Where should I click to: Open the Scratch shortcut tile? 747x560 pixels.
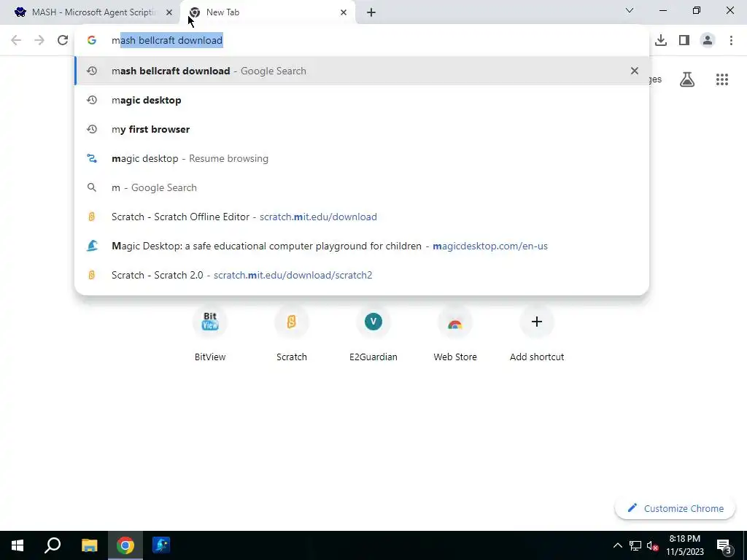(x=292, y=332)
